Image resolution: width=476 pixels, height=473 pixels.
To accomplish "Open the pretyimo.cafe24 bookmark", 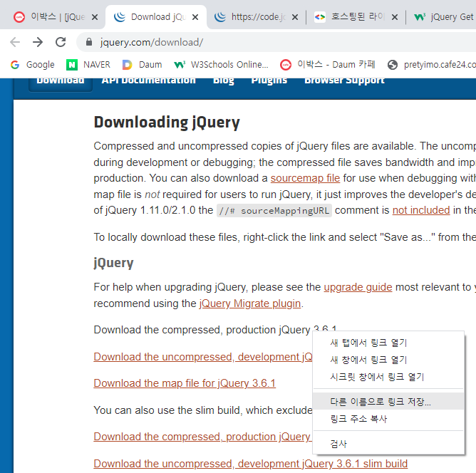I will [432, 65].
